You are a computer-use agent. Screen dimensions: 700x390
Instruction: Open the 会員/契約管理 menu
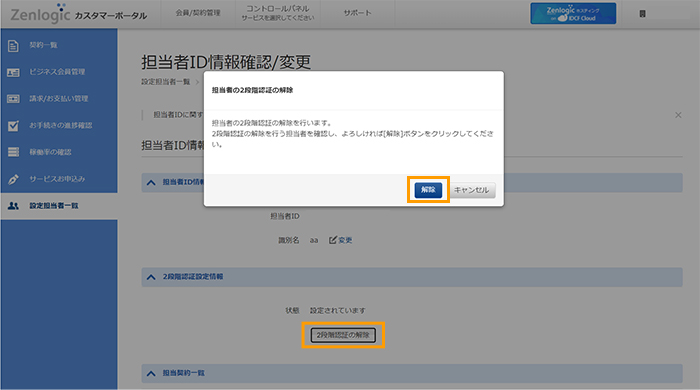(x=198, y=13)
